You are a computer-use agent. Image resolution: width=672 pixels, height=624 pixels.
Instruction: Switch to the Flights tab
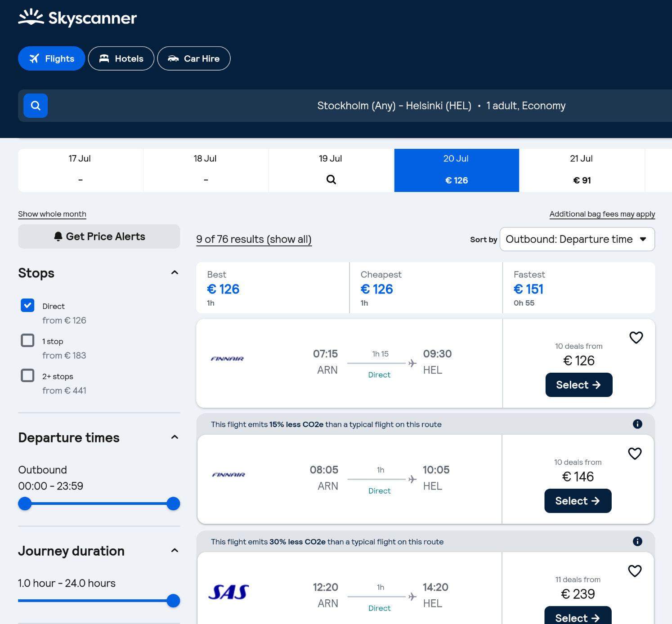tap(52, 58)
